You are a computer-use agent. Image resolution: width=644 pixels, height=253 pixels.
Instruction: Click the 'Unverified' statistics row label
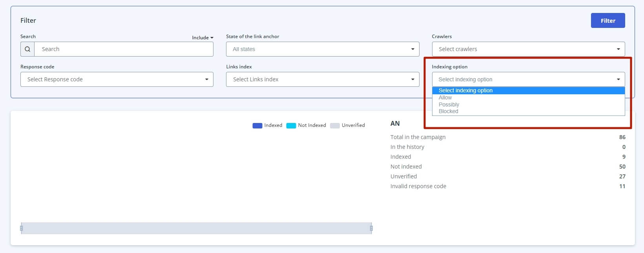coord(404,176)
